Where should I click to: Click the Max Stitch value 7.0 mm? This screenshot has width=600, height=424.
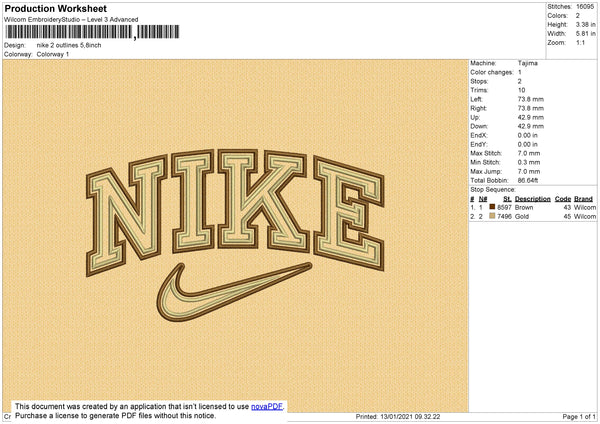click(x=529, y=153)
